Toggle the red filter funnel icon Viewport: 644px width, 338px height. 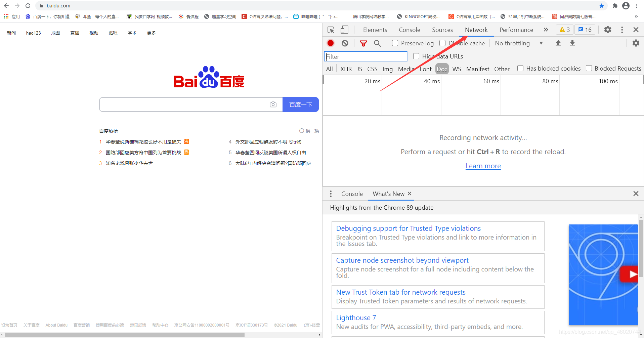tap(363, 43)
